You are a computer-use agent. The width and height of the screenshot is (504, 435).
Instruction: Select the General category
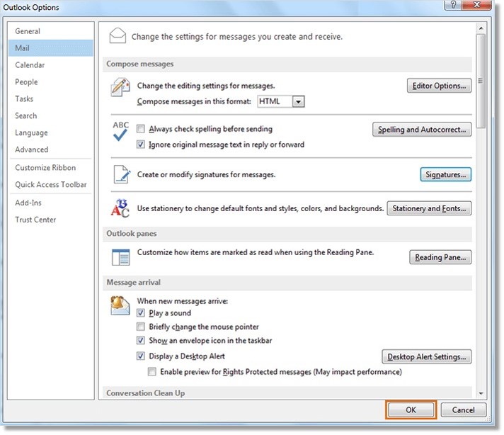tap(51, 31)
